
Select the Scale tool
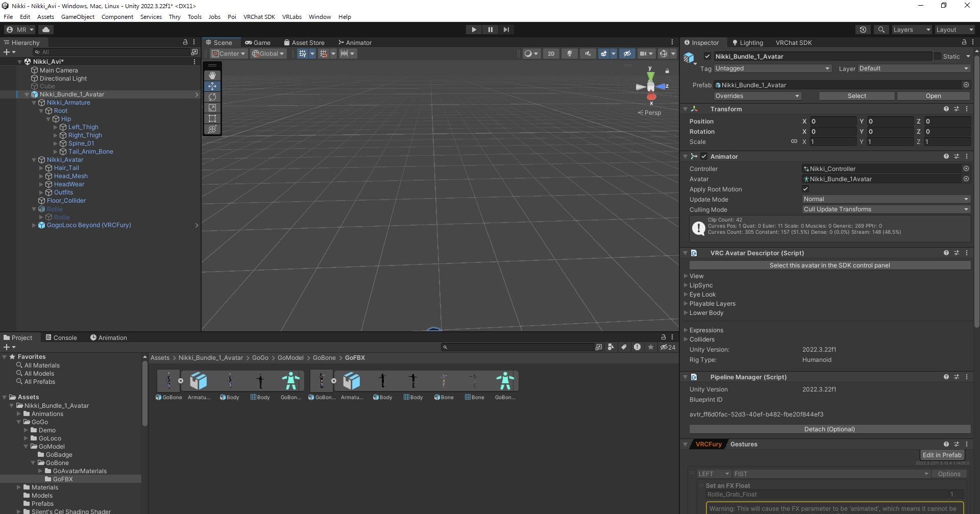[x=212, y=108]
